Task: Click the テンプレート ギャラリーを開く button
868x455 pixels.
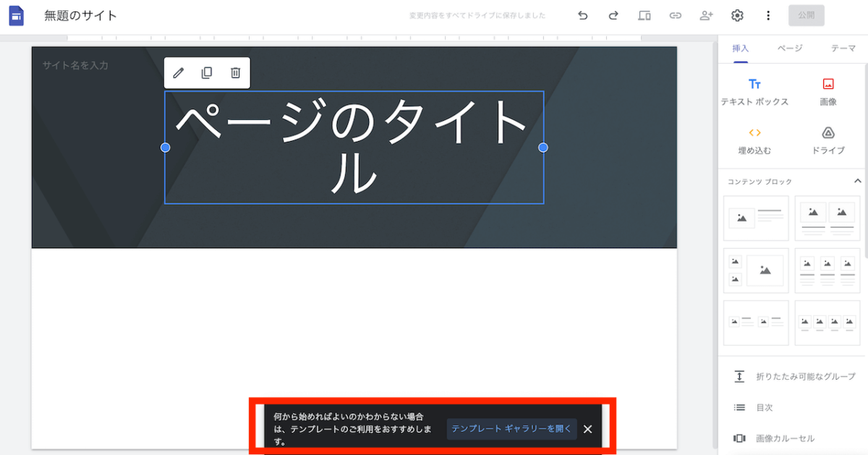Action: [x=511, y=429]
